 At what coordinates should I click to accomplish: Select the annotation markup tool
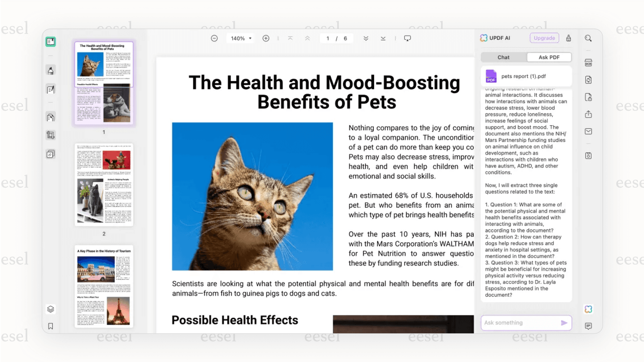(51, 70)
